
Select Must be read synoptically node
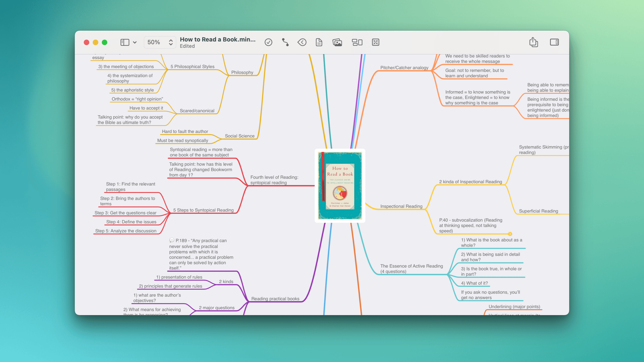click(182, 141)
